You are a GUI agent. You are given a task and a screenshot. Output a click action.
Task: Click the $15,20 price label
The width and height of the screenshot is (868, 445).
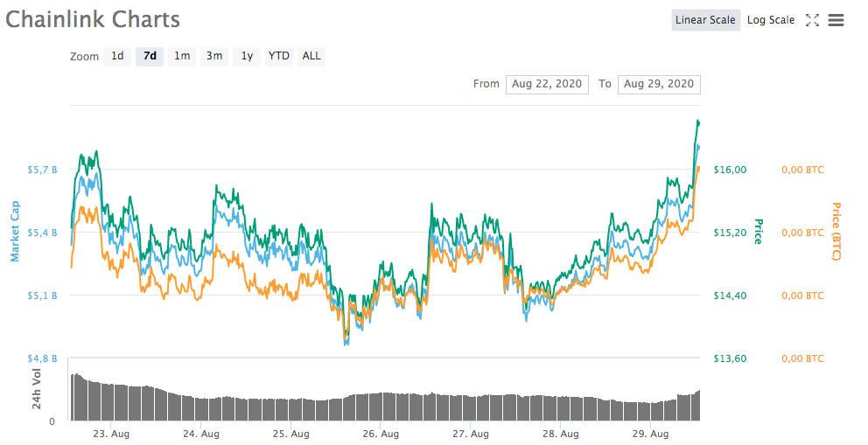[x=730, y=233]
